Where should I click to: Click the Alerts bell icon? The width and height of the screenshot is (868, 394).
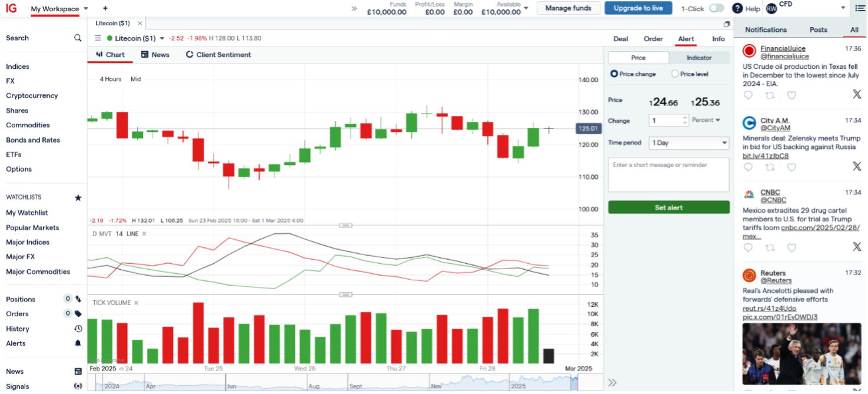78,343
